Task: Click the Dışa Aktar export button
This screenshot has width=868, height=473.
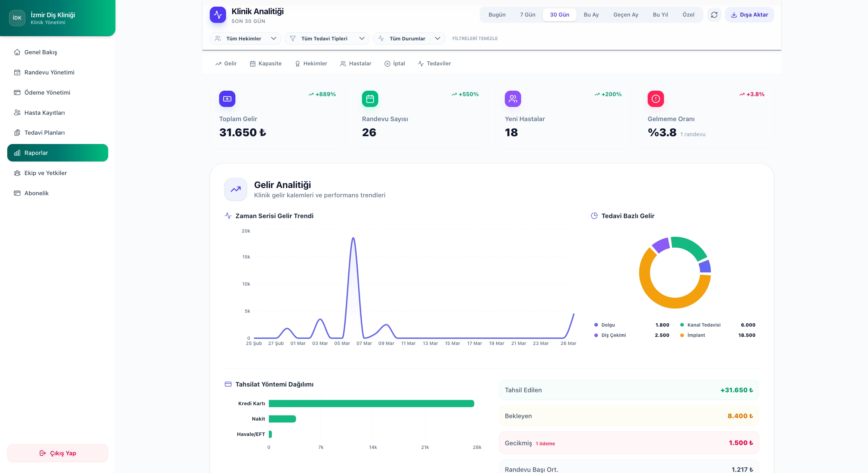Action: [x=749, y=15]
